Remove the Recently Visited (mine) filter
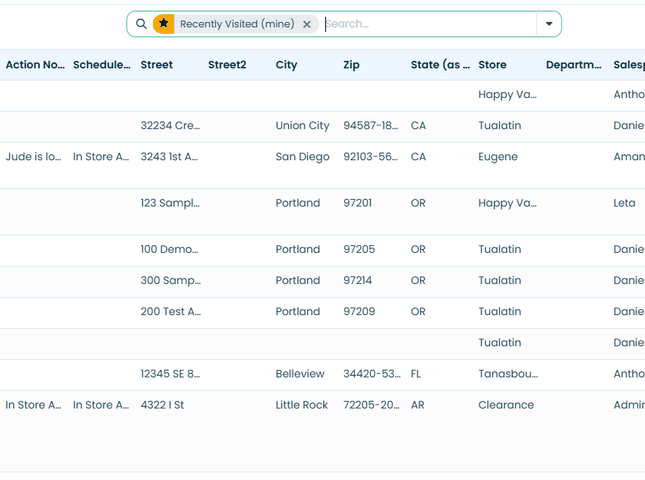The image size is (645, 480). 306,24
